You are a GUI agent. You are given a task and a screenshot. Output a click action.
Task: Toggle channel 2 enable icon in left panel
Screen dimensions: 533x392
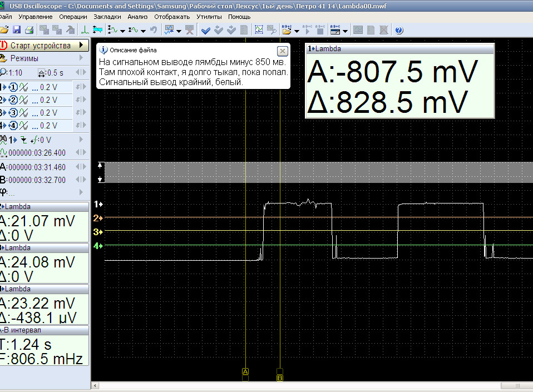click(13, 100)
